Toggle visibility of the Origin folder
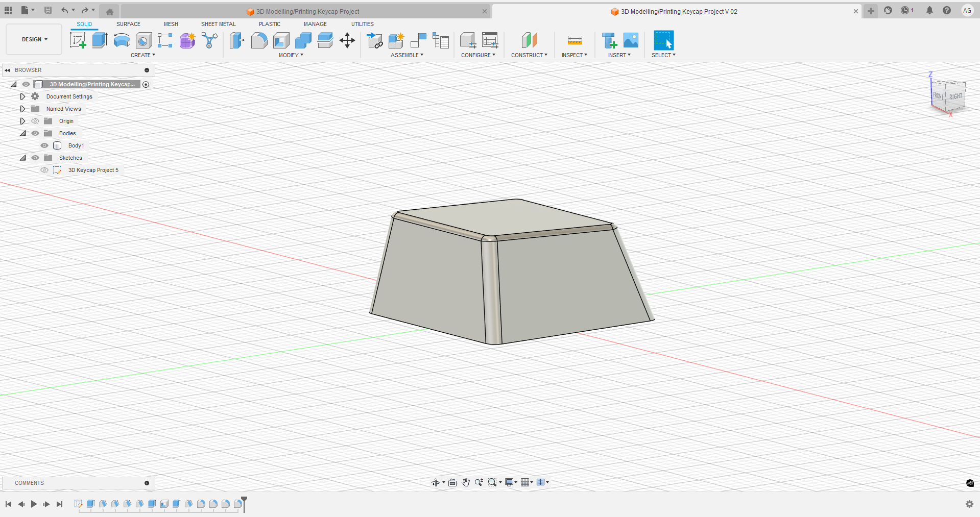 [x=35, y=121]
